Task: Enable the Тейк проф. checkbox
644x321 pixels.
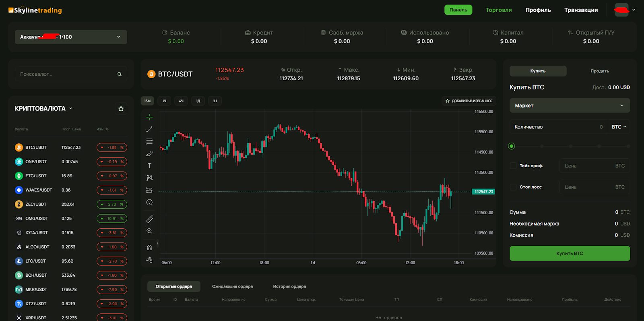Action: (x=513, y=166)
